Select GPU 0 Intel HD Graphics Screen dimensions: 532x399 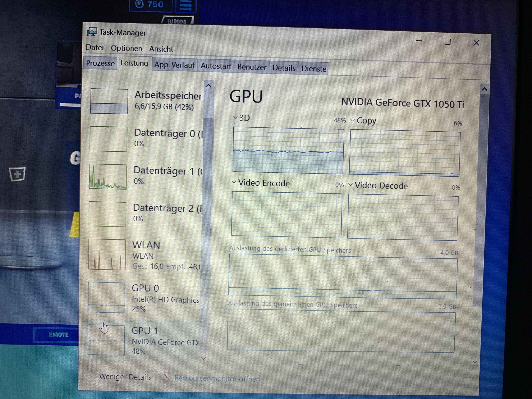[144, 298]
